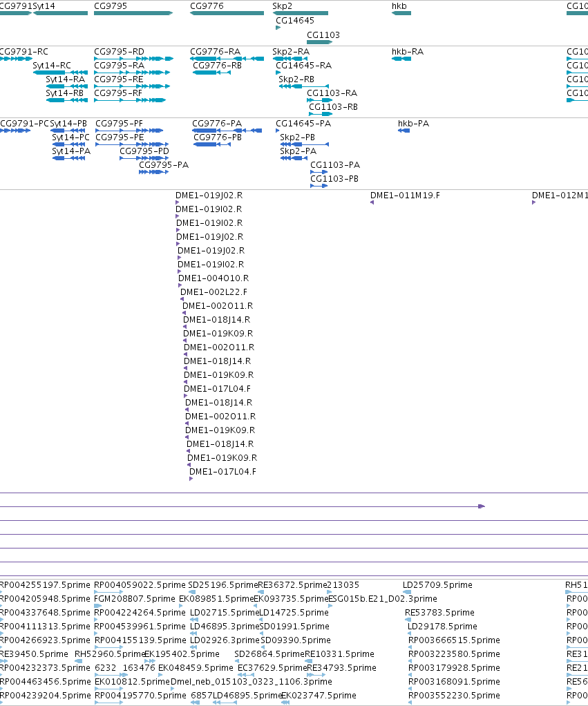Viewport: 588px width, 706px height.
Task: Click the CG14645 gene label
Action: tap(295, 20)
